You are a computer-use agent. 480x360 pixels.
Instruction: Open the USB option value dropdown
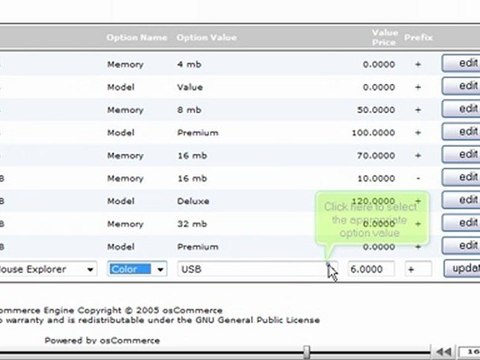click(257, 269)
